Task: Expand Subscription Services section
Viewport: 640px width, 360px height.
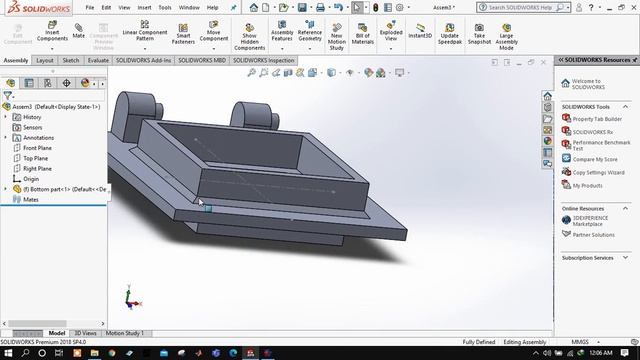Action: 625,258
